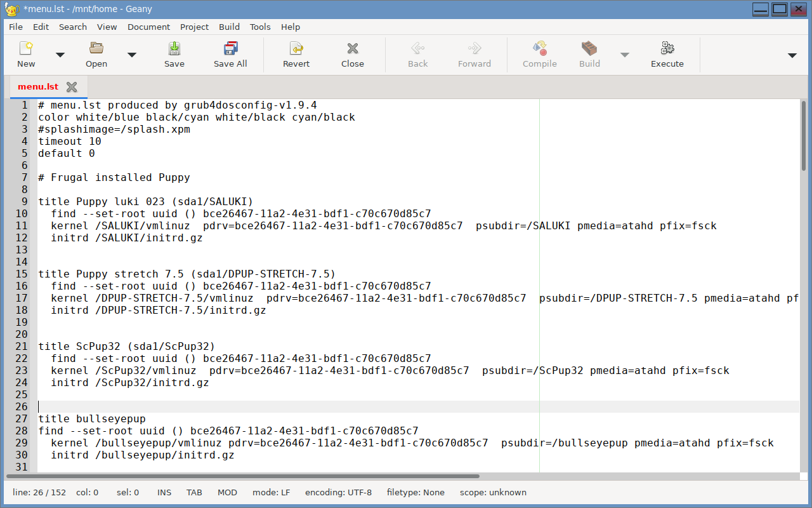Screen dimensions: 812x508
Task: Close the menu.lst tab with its X
Action: coord(72,87)
